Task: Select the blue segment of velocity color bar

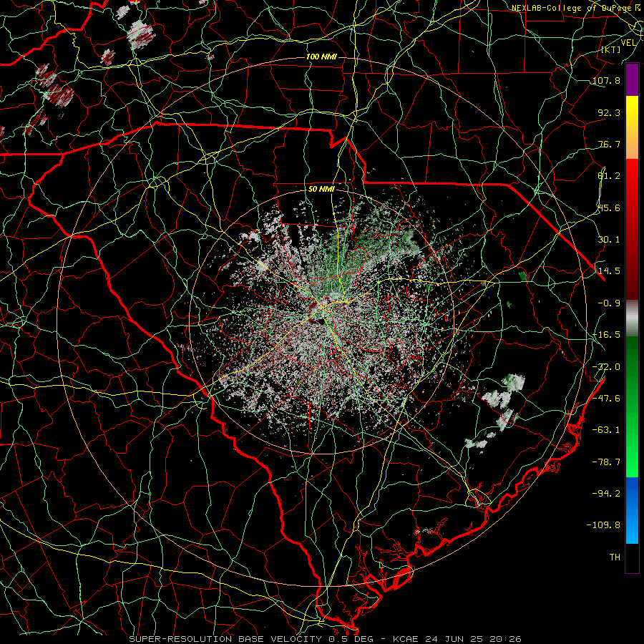Action: pos(632,510)
